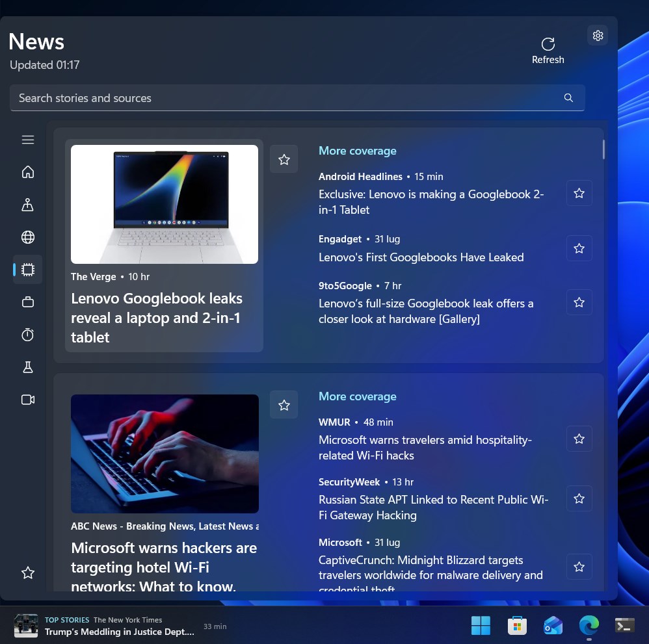
Task: Star the Microsoft CaptiveCrunch article
Action: tap(579, 567)
